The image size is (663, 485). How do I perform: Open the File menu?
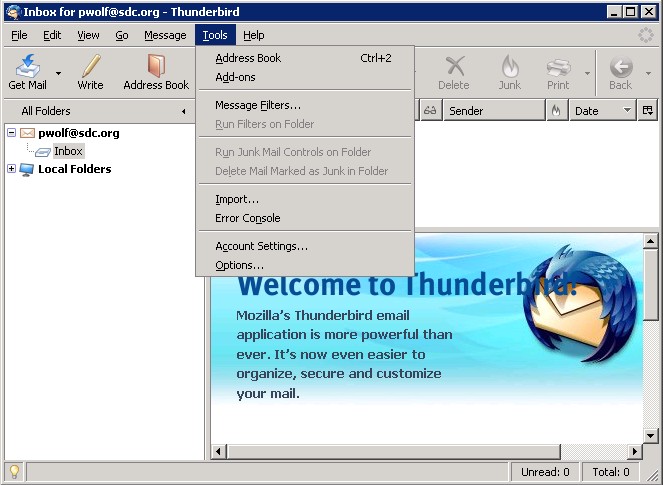click(x=19, y=35)
